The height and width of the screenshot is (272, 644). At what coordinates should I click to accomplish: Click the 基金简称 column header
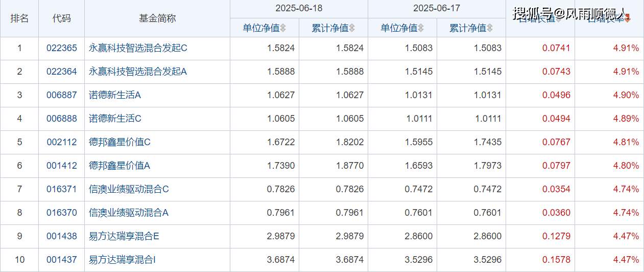coord(157,18)
